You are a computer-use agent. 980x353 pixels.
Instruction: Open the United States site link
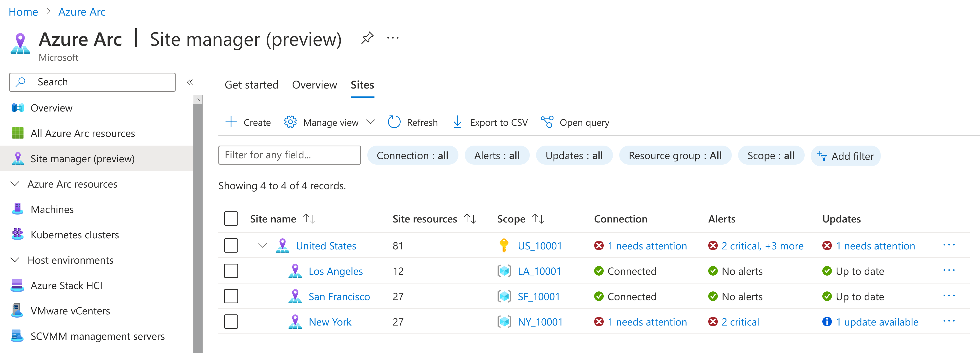pyautogui.click(x=326, y=246)
